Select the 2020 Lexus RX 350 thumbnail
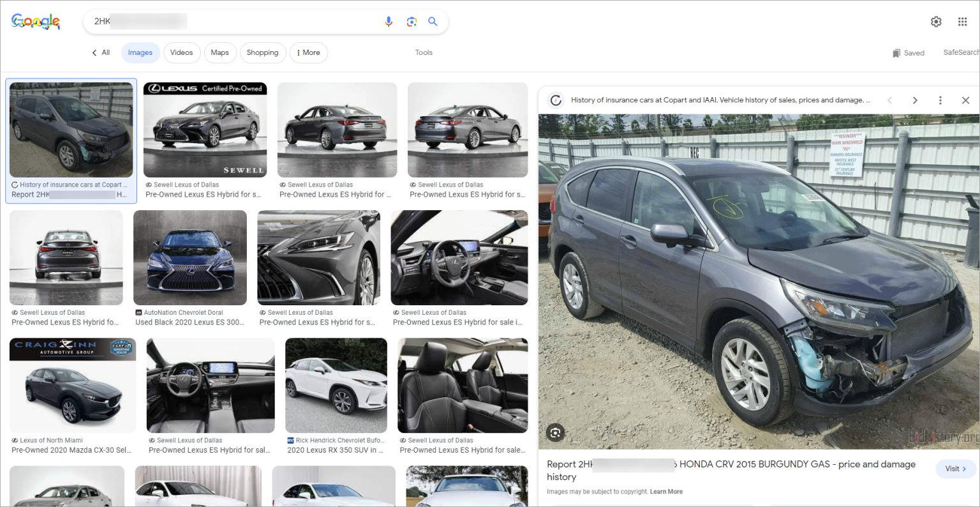Image resolution: width=980 pixels, height=507 pixels. [x=336, y=385]
